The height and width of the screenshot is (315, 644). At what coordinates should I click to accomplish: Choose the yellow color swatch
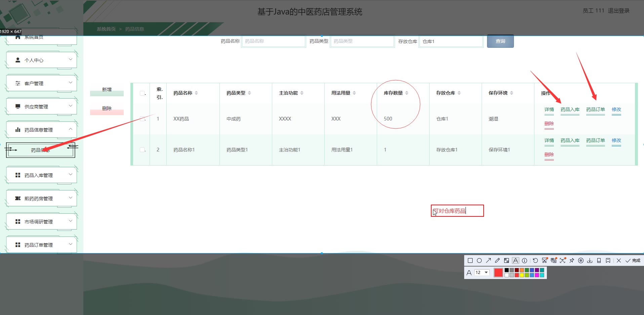coord(522,275)
